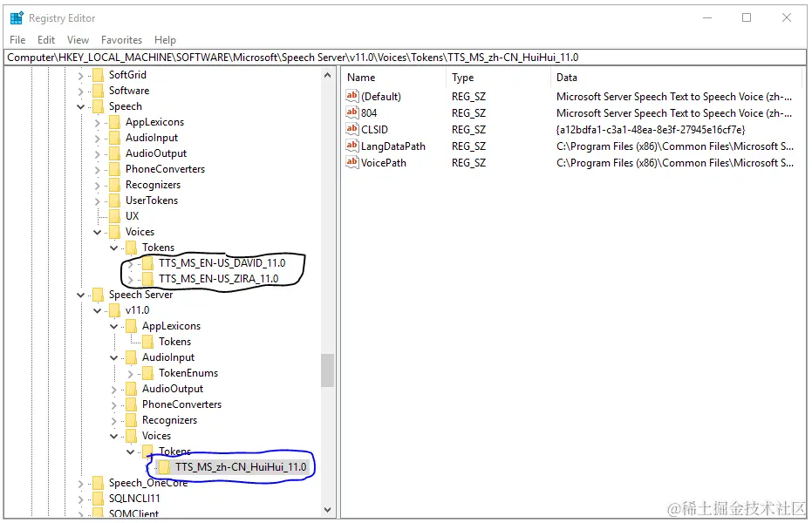Select the Speech_OneCore key

pyautogui.click(x=148, y=483)
